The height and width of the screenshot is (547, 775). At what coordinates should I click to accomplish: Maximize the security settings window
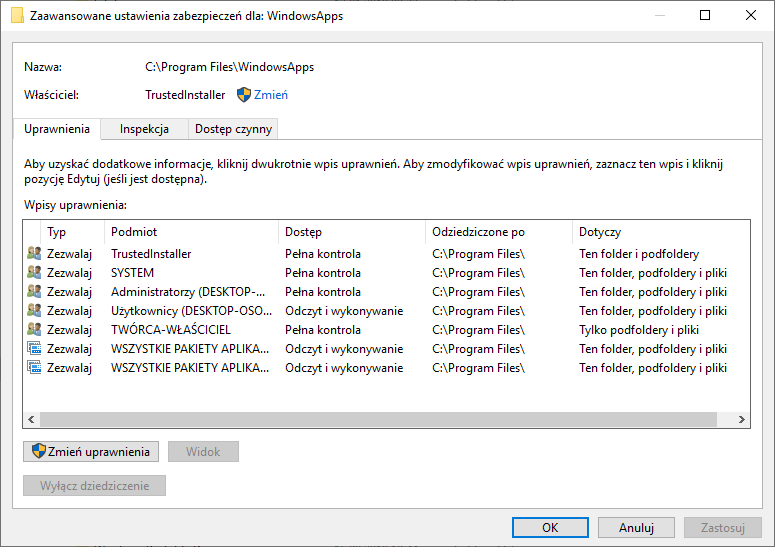coord(705,15)
